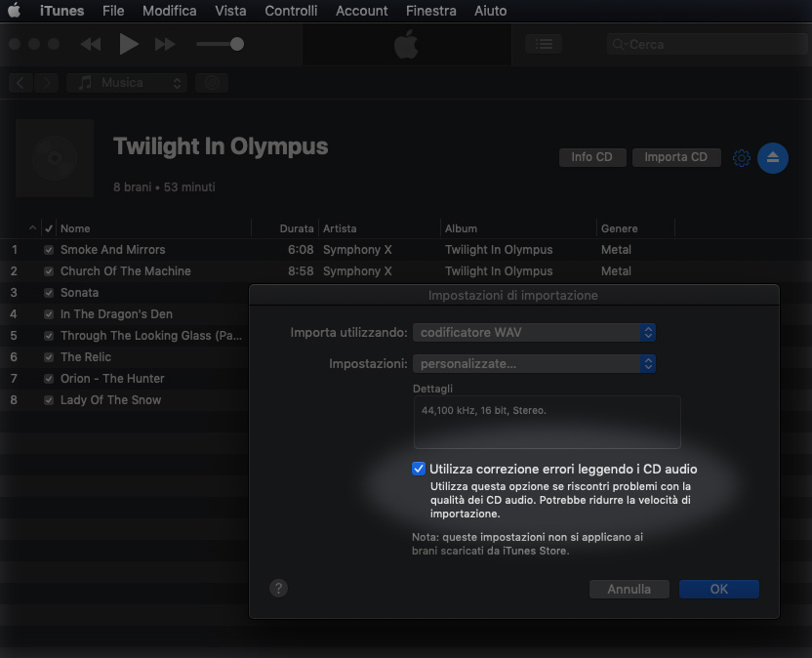
Task: Click the 6:08 duration cell
Action: pyautogui.click(x=301, y=250)
